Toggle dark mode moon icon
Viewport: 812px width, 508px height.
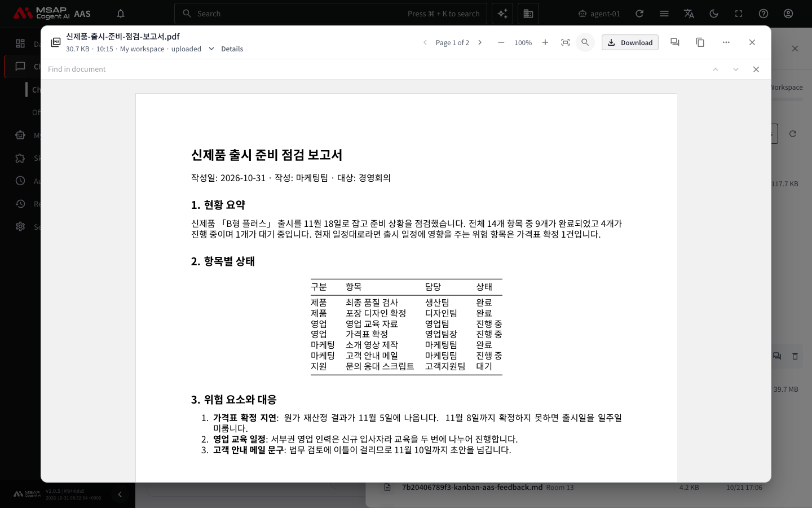(x=714, y=14)
